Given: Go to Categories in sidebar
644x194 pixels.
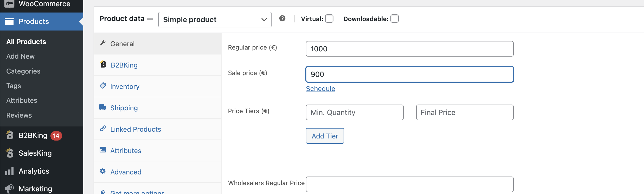Looking at the screenshot, I should point(23,71).
